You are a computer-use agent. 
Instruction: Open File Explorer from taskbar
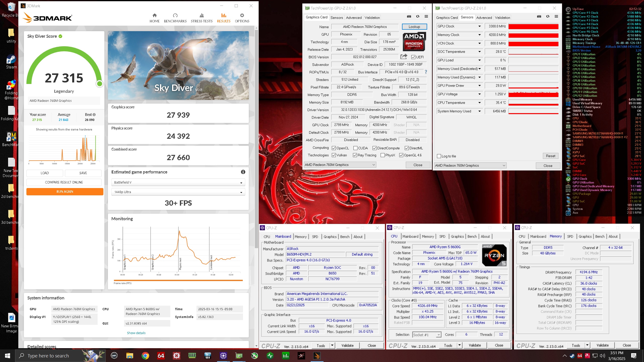coord(130,356)
